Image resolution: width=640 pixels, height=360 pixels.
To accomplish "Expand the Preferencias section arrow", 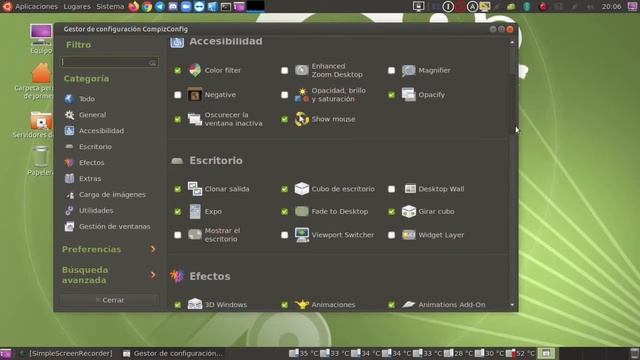I will click(153, 249).
